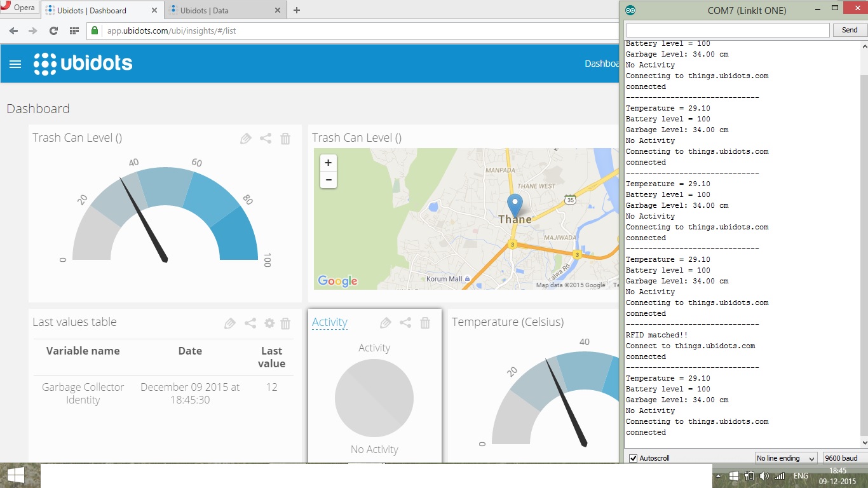Screen dimensions: 868x488
Task: Open Last values table settings gear
Action: [269, 323]
